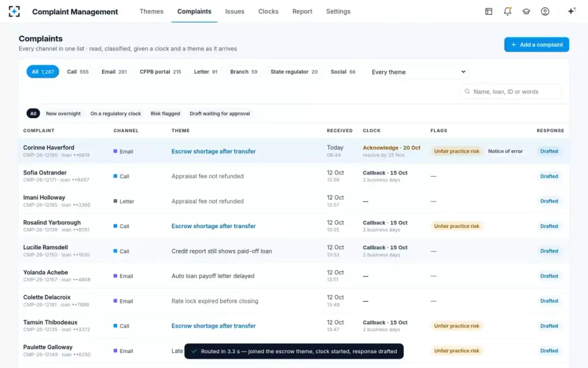Click Drafted badge for Imani Holloway
The image size is (588, 368).
pyautogui.click(x=549, y=201)
